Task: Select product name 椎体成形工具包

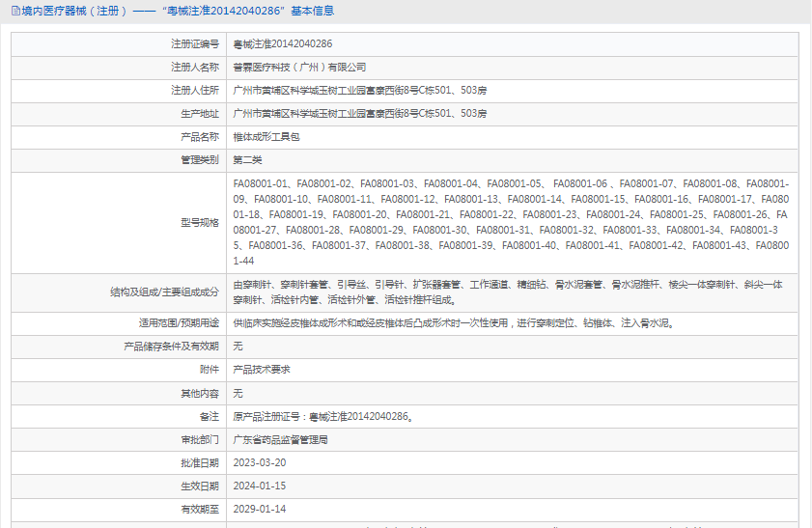Action: click(x=266, y=137)
